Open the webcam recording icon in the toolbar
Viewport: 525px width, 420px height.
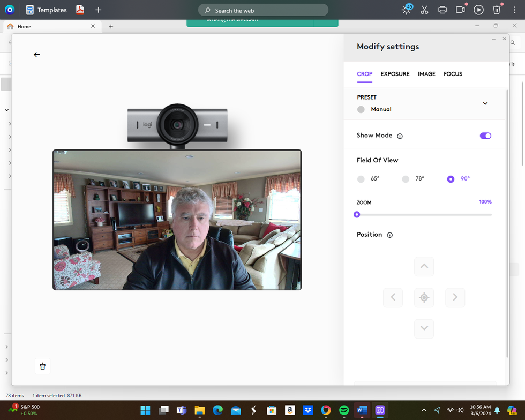(x=460, y=9)
